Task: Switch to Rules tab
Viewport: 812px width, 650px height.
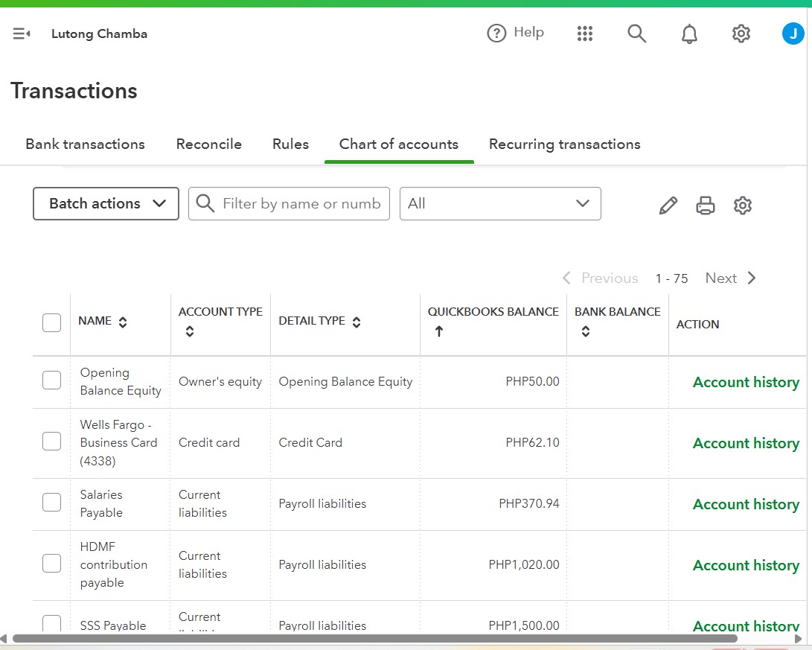Action: coord(290,144)
